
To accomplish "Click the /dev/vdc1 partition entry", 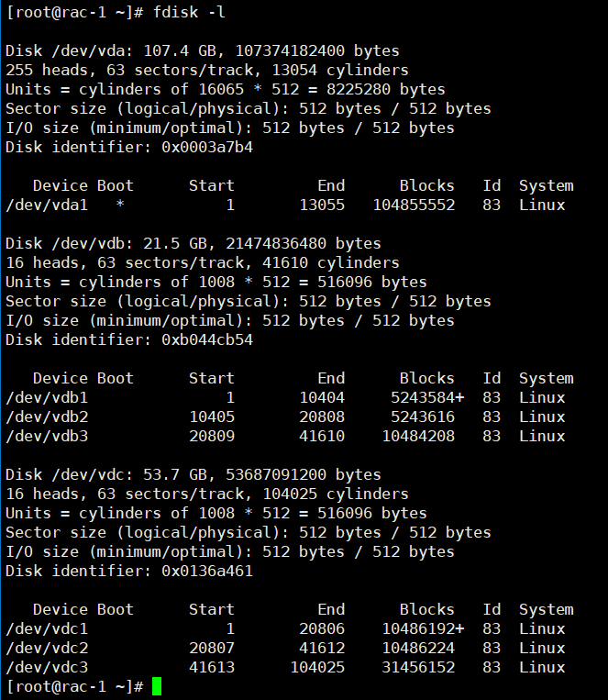I will coord(47,628).
